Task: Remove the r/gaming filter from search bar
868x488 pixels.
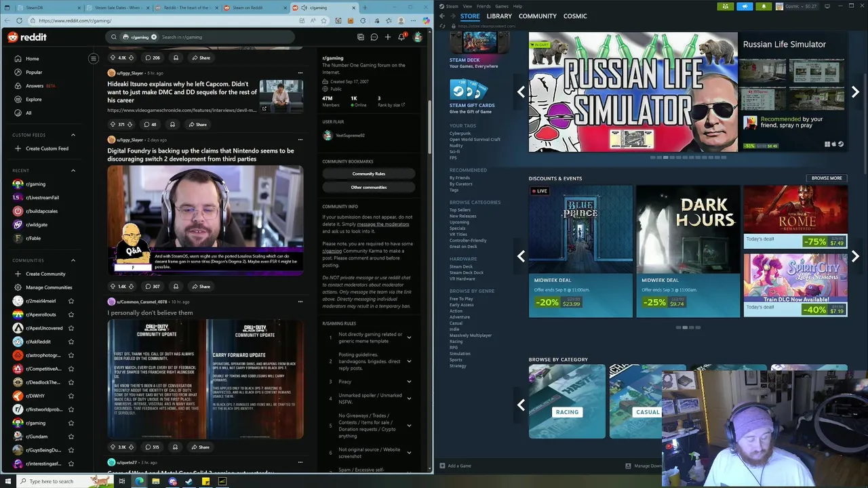Action: 154,37
